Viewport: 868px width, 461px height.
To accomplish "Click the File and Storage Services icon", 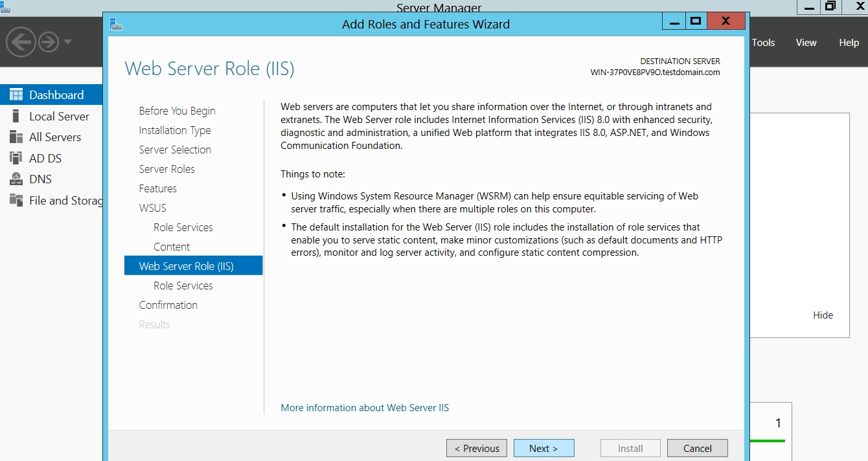I will (16, 200).
